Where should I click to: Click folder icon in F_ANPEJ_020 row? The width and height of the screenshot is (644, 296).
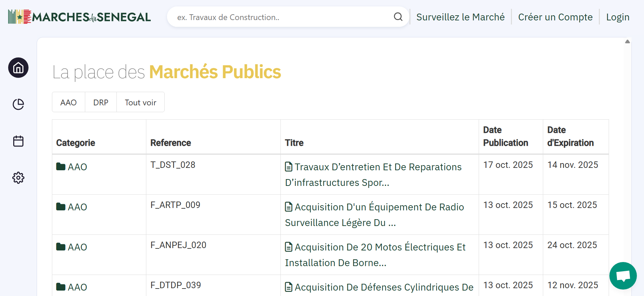point(61,247)
